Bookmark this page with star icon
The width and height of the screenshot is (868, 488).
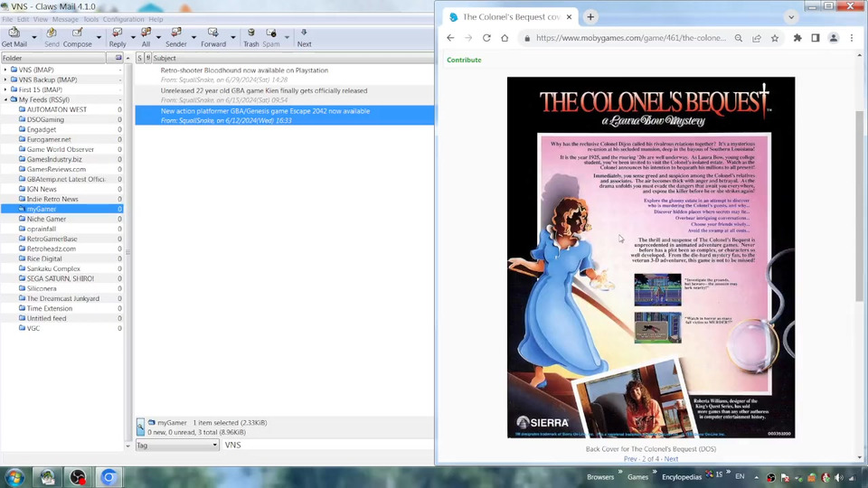[775, 38]
